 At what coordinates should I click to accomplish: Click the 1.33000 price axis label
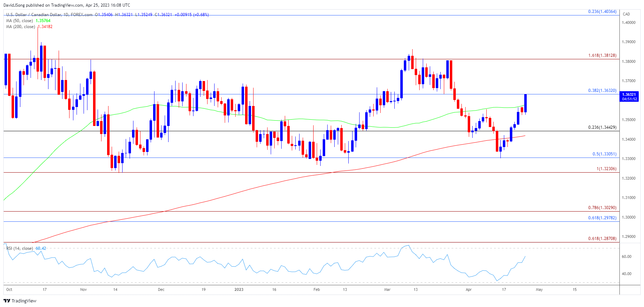(x=629, y=159)
